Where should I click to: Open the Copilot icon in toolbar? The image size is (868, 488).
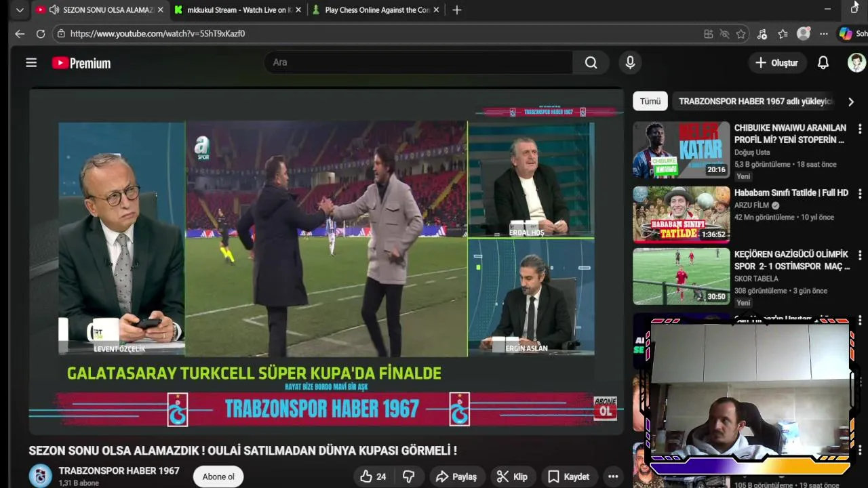click(x=846, y=33)
